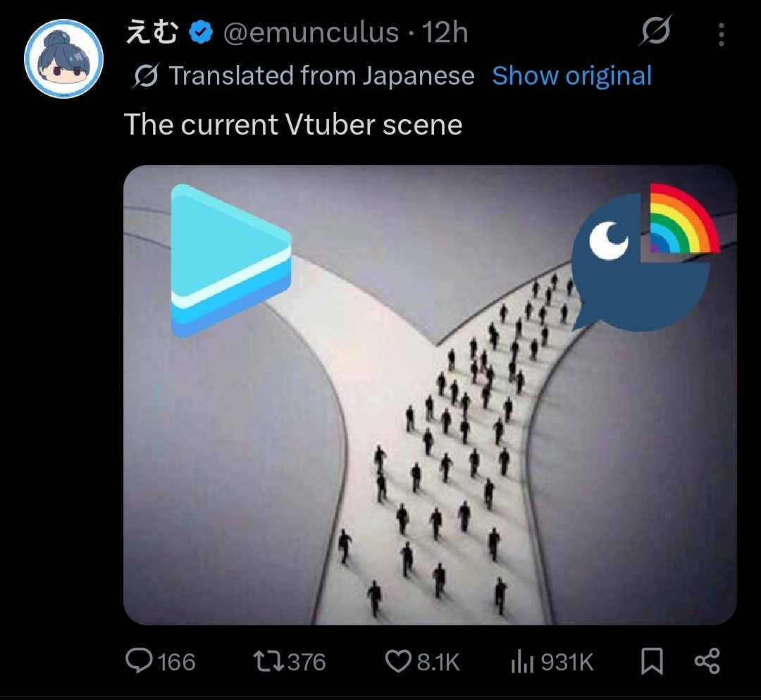
Task: Open the emunculus profile avatar
Action: click(x=63, y=59)
